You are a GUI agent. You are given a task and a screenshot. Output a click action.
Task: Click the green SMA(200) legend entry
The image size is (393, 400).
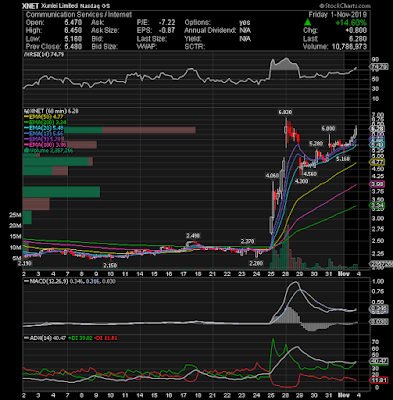pos(45,123)
